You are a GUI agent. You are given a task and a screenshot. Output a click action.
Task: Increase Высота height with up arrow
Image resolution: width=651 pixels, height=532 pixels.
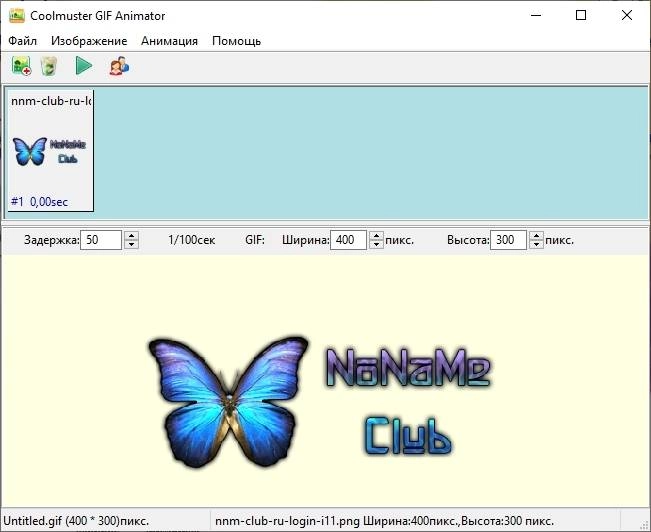(536, 235)
